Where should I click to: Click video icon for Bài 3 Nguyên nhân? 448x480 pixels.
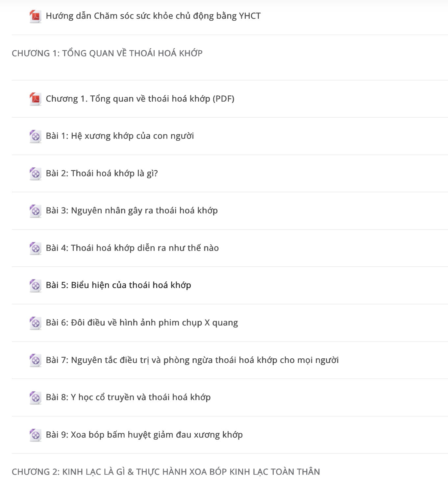click(35, 211)
